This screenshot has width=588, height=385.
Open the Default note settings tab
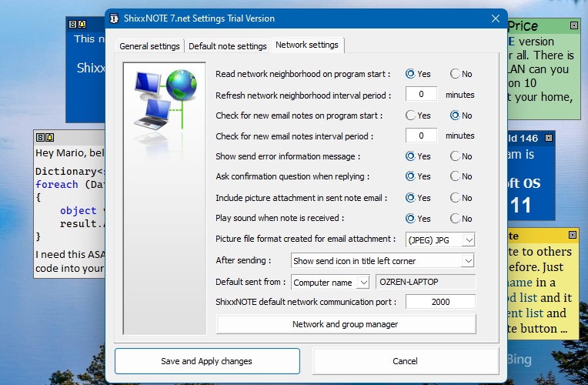pyautogui.click(x=228, y=46)
